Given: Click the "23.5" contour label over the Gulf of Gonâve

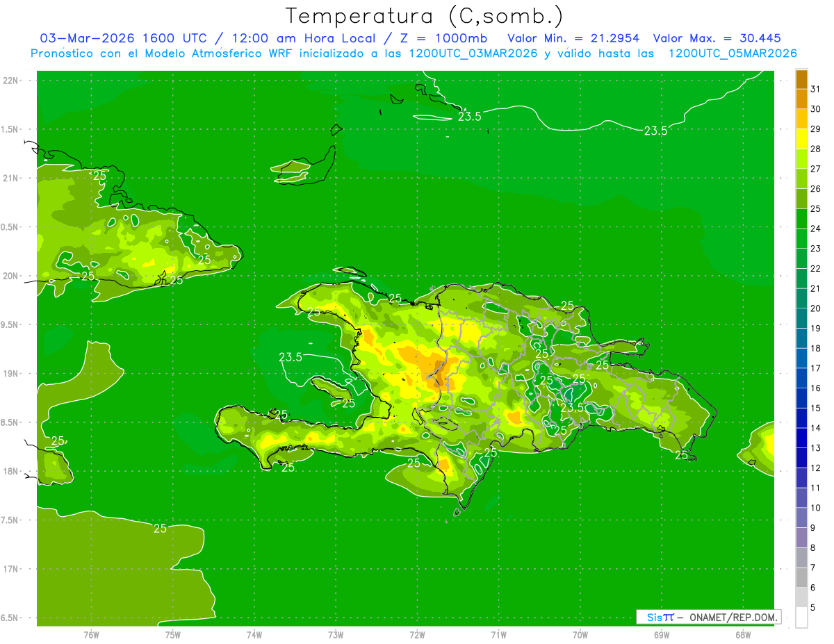Looking at the screenshot, I should 291,357.
